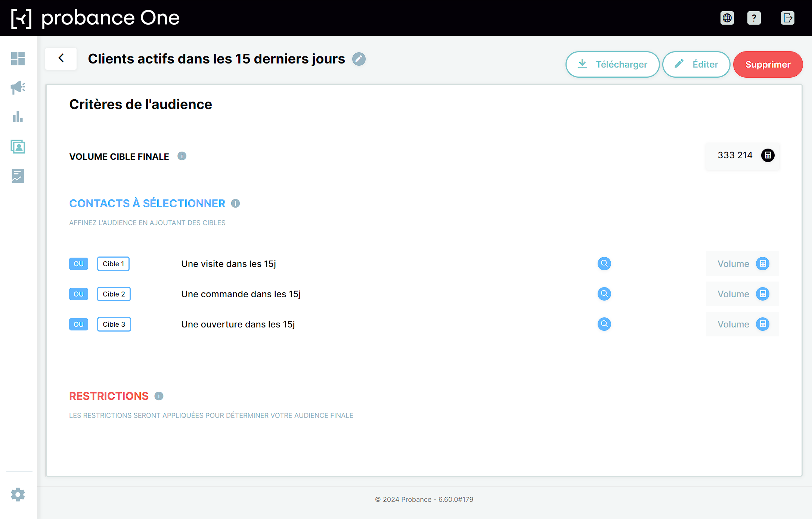Screen dimensions: 812x519
Task: View details of Cible 1 with magnifier
Action: point(604,264)
